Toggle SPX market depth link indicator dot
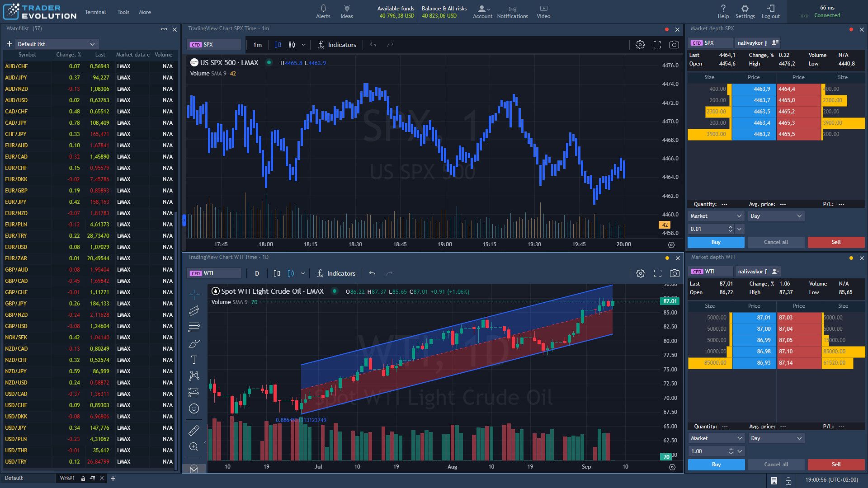868x488 pixels. [x=851, y=29]
